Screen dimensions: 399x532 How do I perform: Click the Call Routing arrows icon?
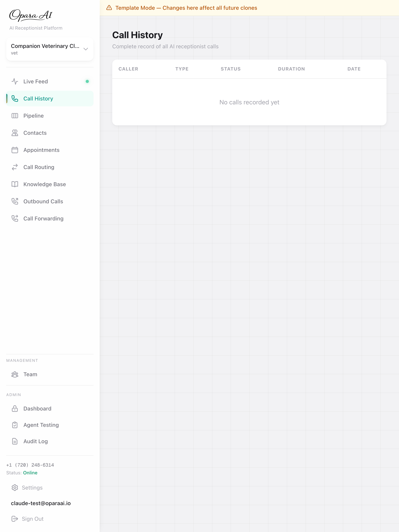(x=15, y=167)
